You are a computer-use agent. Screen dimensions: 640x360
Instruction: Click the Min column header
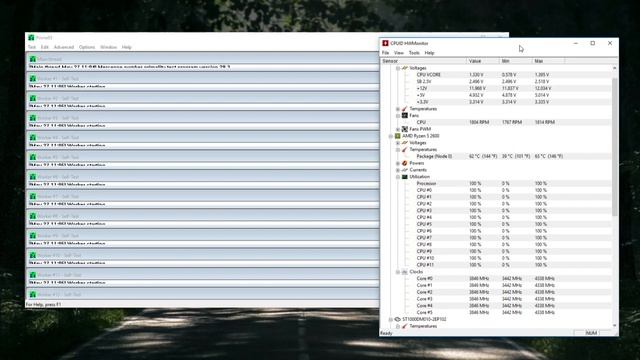tap(516, 61)
